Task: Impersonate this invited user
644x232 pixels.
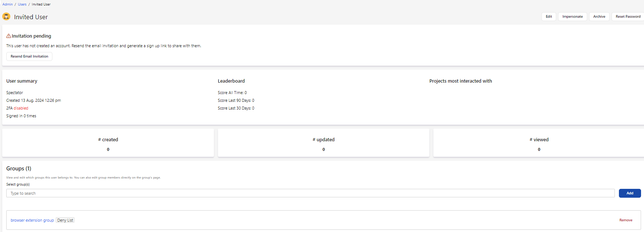Action: coord(572,17)
